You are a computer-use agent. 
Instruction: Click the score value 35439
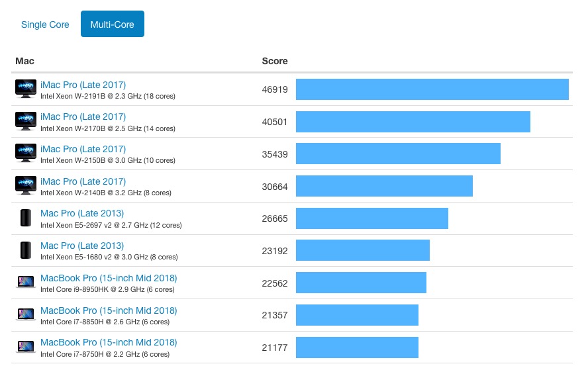pos(275,154)
